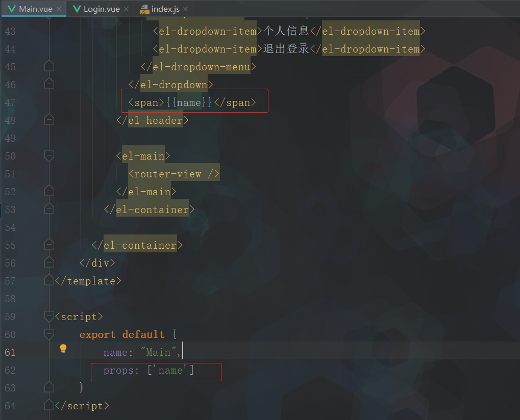The height and width of the screenshot is (420, 520).
Task: Switch to the Main.vue tab
Action: [x=33, y=9]
